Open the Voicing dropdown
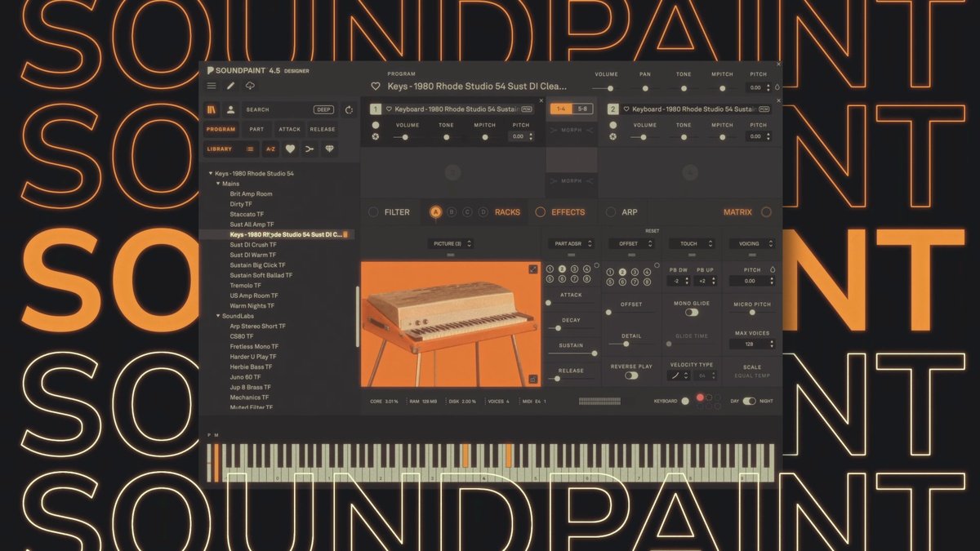980x551 pixels. (x=752, y=243)
